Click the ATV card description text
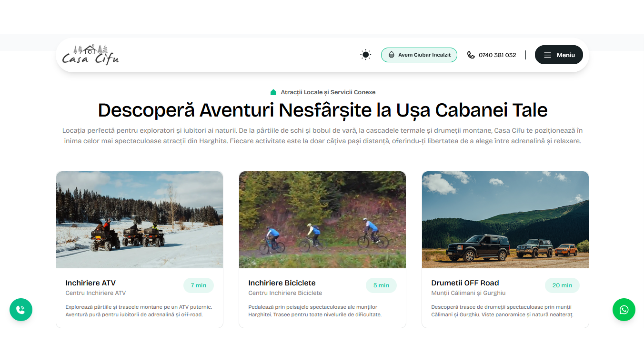Screen dimensions: 644x362 point(139,311)
